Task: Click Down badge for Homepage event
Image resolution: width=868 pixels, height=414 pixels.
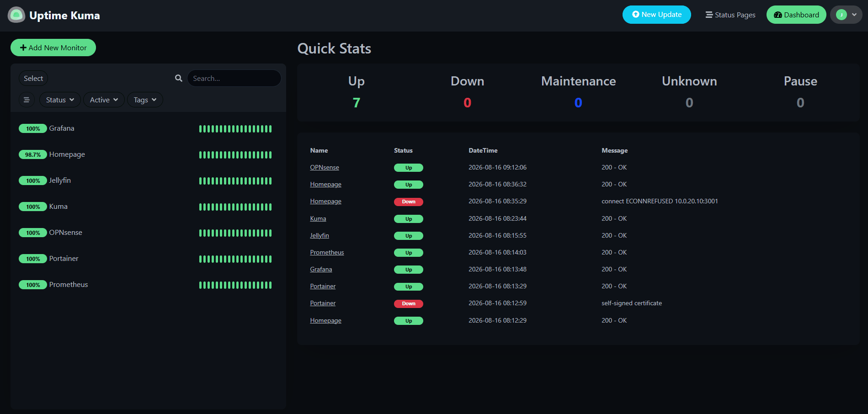Action: (x=409, y=202)
